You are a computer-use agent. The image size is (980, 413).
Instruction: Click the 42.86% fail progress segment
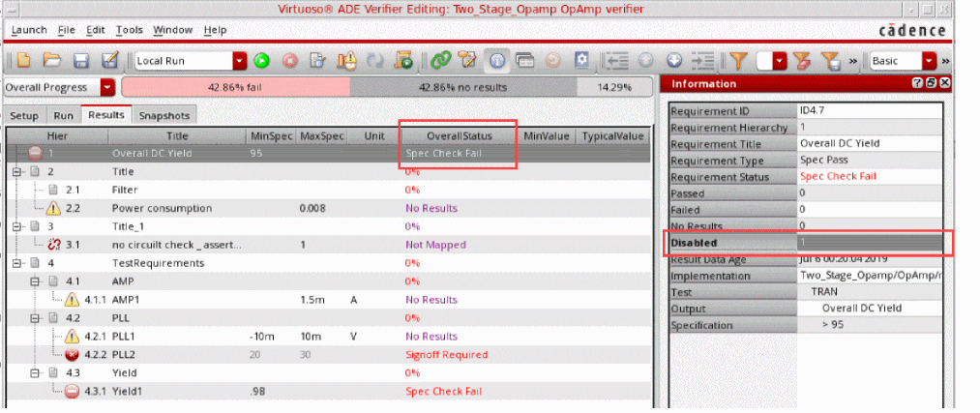coord(235,87)
